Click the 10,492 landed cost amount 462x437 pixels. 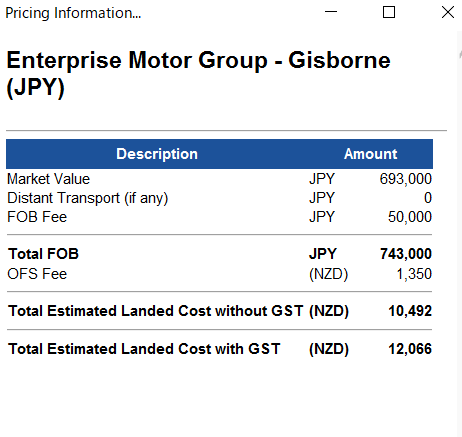(410, 311)
